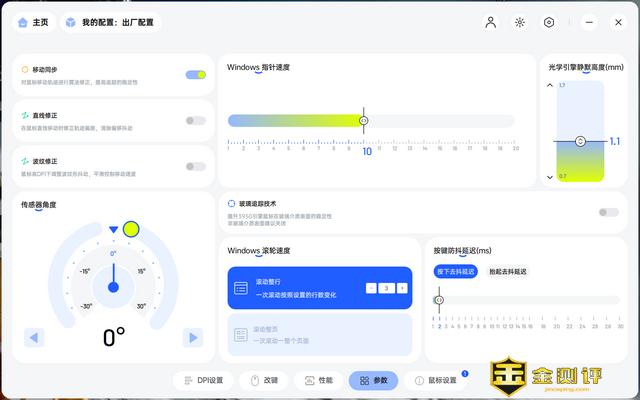
Task: Click left arrow to decrease sensor angle
Action: [34, 338]
